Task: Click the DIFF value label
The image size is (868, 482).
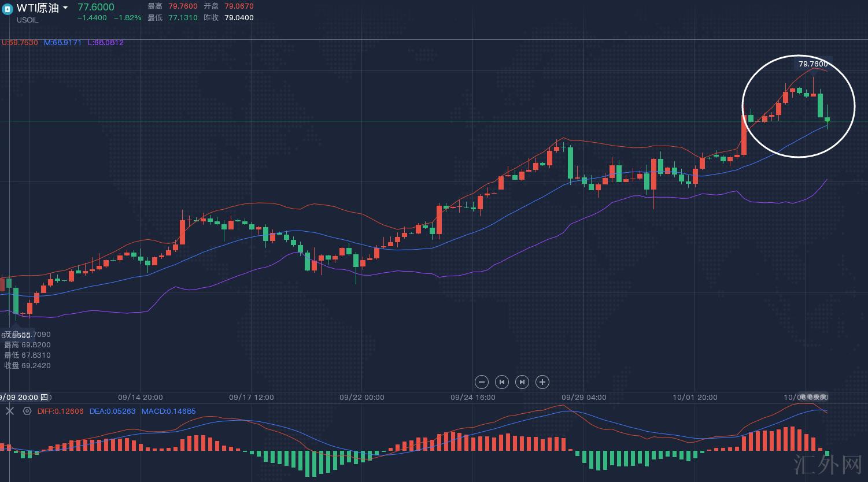Action: click(60, 411)
